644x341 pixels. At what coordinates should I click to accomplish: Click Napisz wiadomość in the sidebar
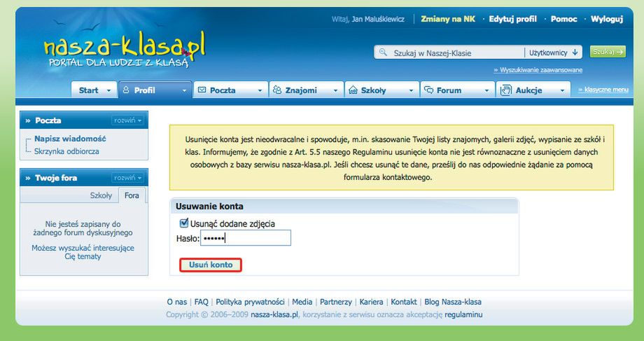70,139
